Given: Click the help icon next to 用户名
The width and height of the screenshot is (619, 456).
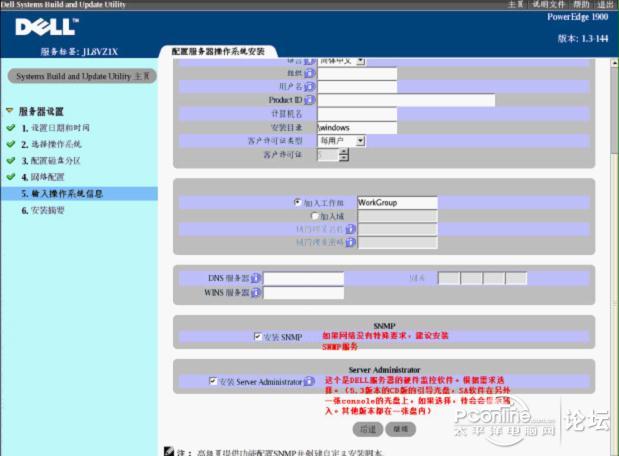Looking at the screenshot, I should [x=311, y=87].
